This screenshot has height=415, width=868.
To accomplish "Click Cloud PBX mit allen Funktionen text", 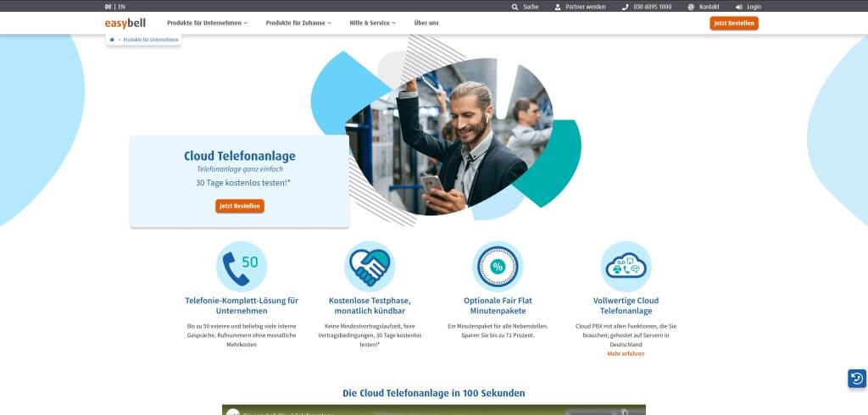I will (626, 335).
